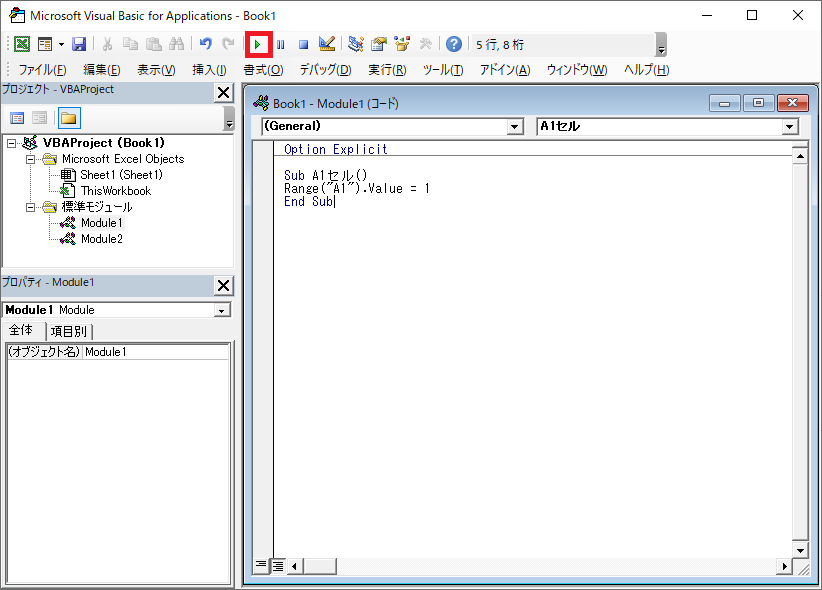Open the ウィンドウ menu
822x590 pixels.
[x=577, y=70]
